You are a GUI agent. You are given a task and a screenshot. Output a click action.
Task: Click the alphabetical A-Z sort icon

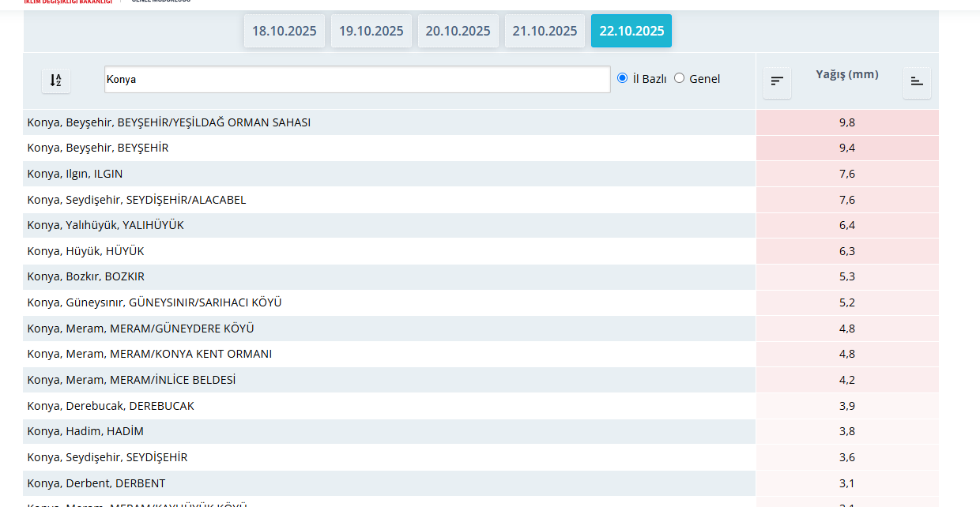pyautogui.click(x=56, y=81)
